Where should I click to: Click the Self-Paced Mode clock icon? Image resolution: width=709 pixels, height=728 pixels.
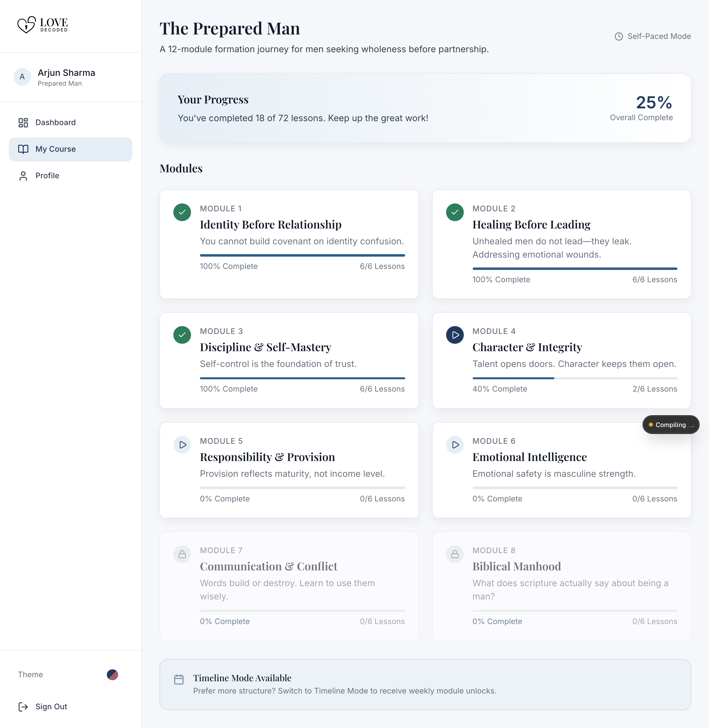tap(618, 36)
